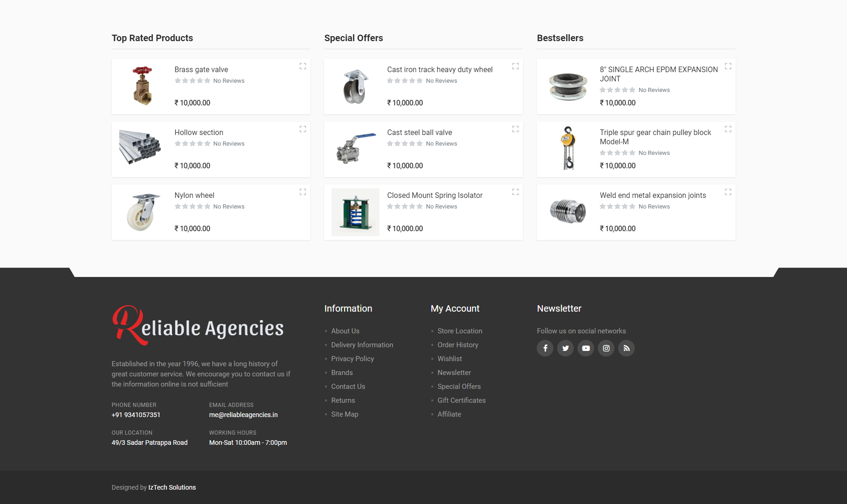The width and height of the screenshot is (847, 504).
Task: Open Triple spur gear chain pulley block title
Action: pos(655,137)
